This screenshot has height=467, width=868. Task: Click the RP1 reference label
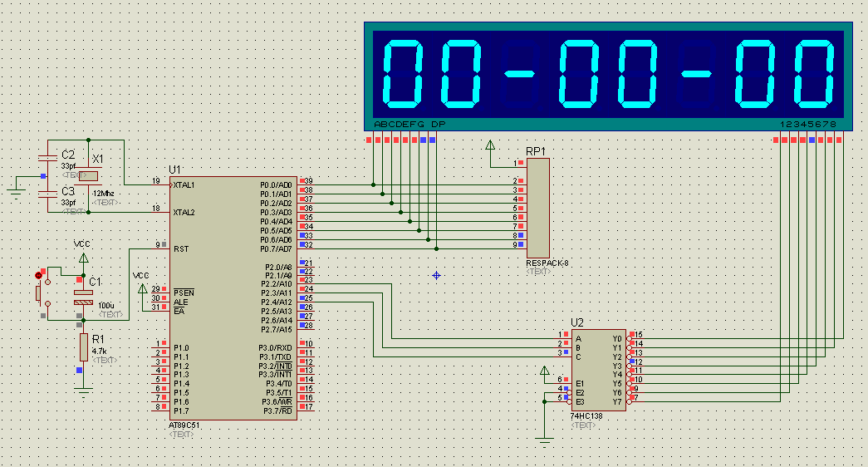tap(535, 151)
